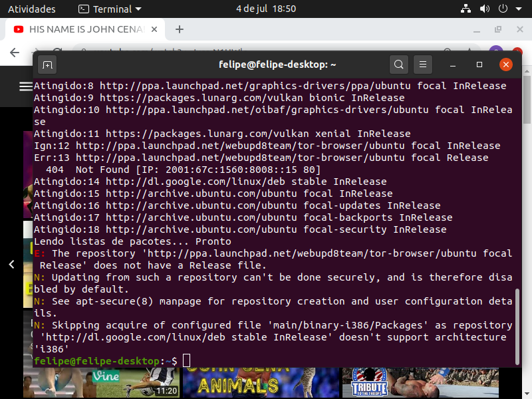Open new terminal tab icon in terminal header
This screenshot has width=532, height=399.
pos(47,65)
